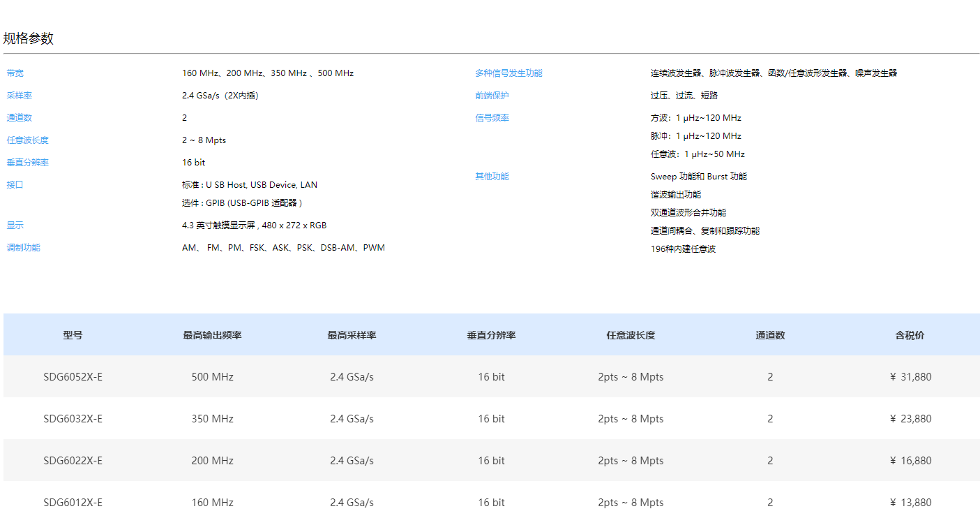Click the ¥ 16,880 price

click(x=910, y=461)
